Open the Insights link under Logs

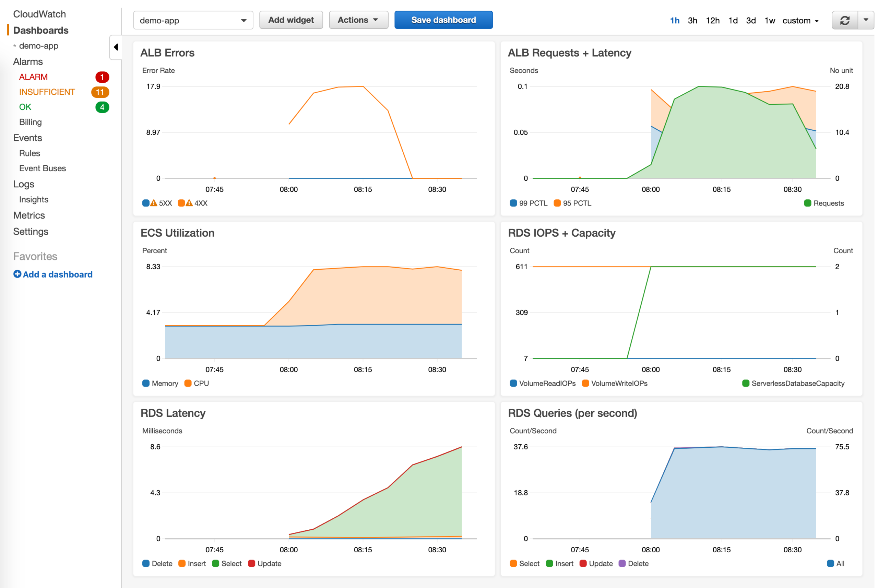[x=33, y=200]
